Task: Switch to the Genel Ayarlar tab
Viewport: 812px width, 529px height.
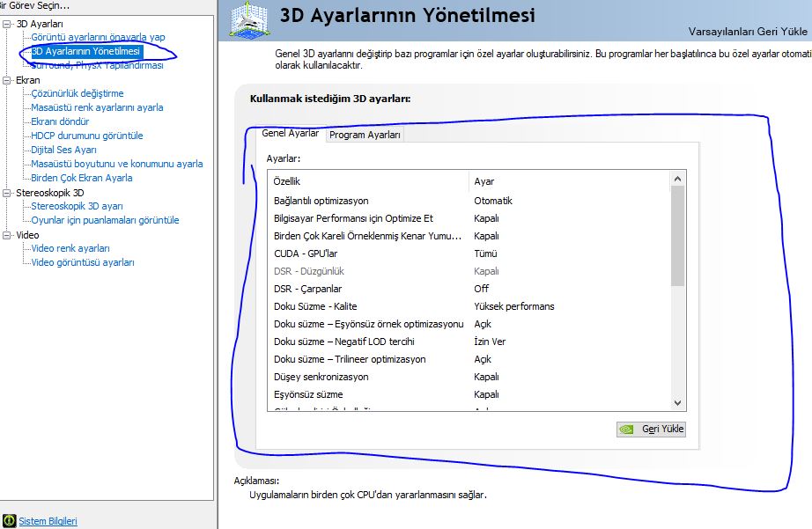Action: pyautogui.click(x=290, y=133)
